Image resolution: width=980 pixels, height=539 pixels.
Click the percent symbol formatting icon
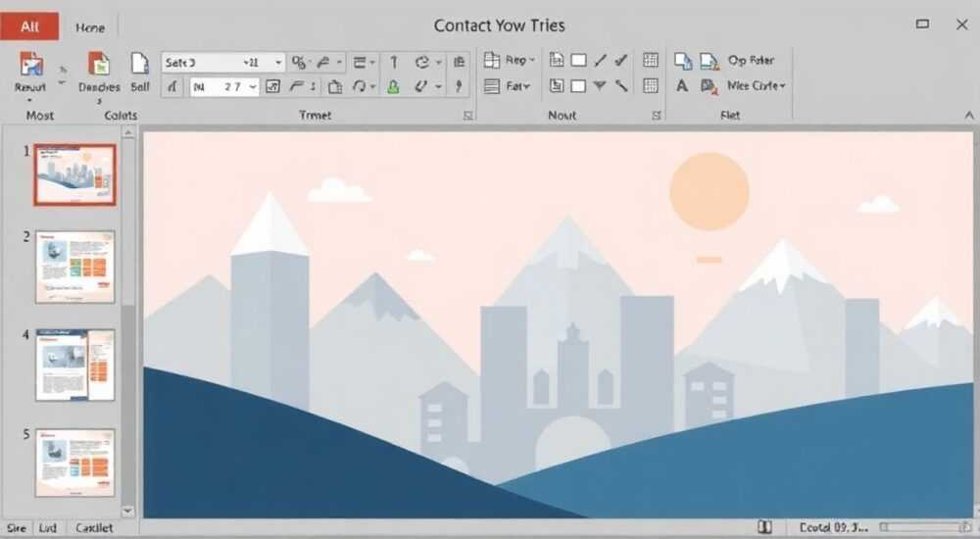(x=299, y=62)
